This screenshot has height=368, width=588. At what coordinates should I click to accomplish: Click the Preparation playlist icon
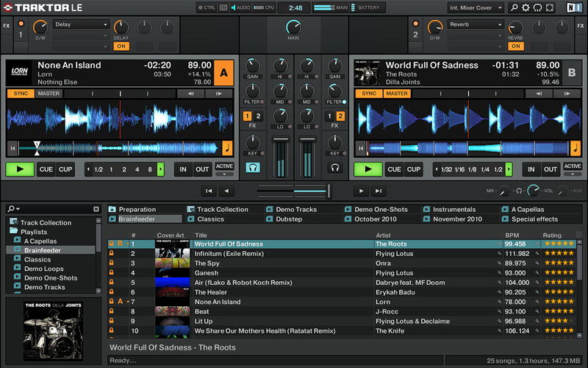click(112, 209)
